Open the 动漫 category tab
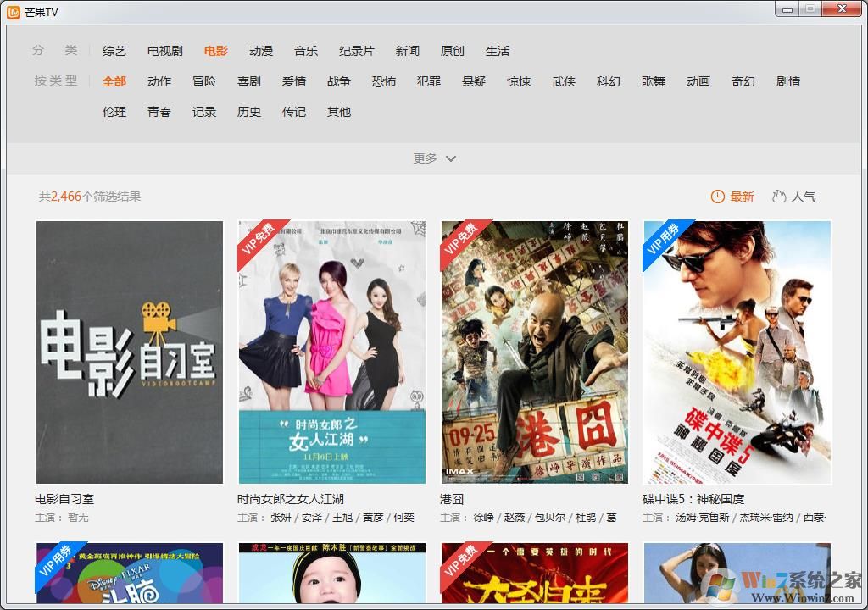This screenshot has width=868, height=610. [x=260, y=51]
